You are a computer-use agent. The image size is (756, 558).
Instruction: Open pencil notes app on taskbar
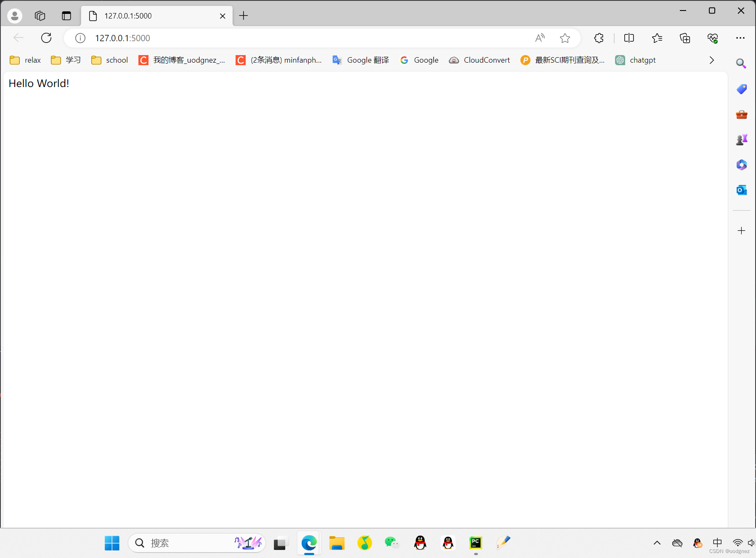[x=504, y=543]
